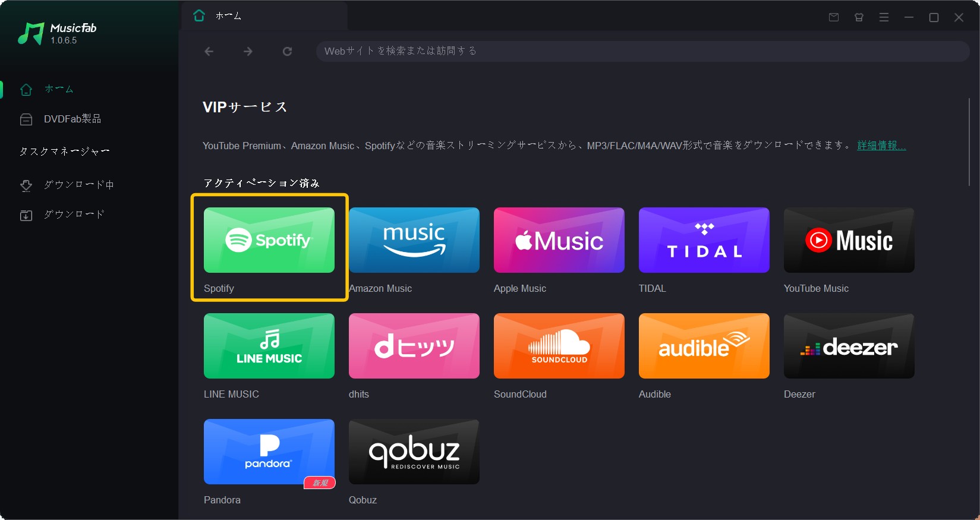Click the SoundCloud label text

(520, 394)
